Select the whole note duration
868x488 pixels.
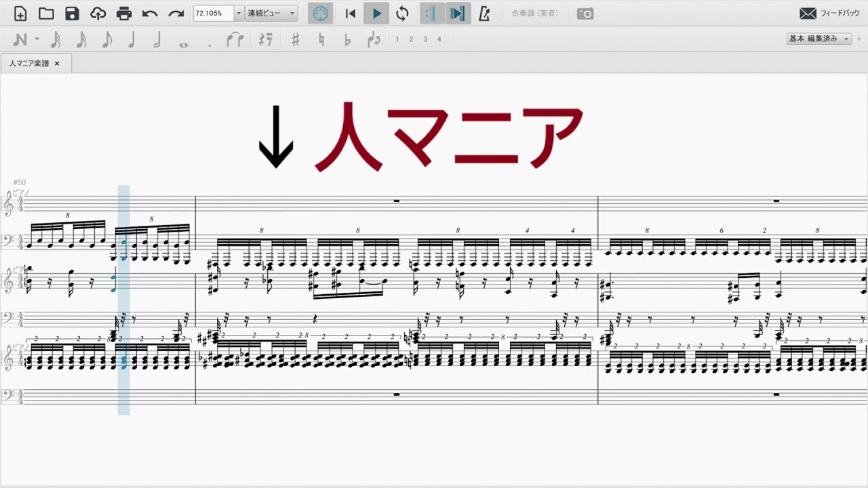(x=183, y=44)
